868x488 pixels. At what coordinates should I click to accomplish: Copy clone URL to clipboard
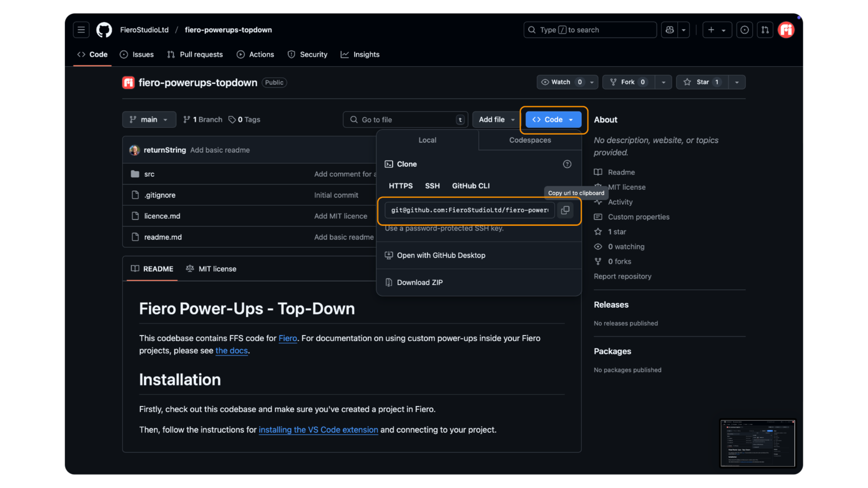[565, 210]
